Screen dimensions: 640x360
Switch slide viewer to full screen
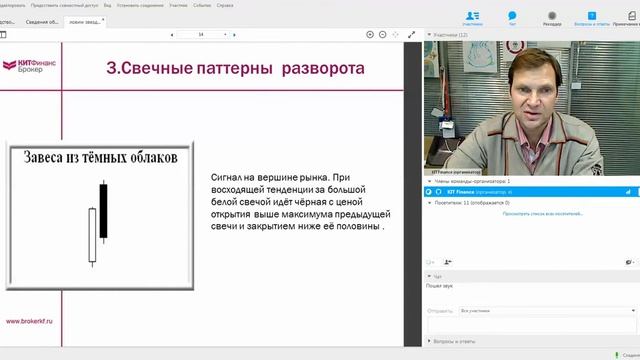[411, 35]
